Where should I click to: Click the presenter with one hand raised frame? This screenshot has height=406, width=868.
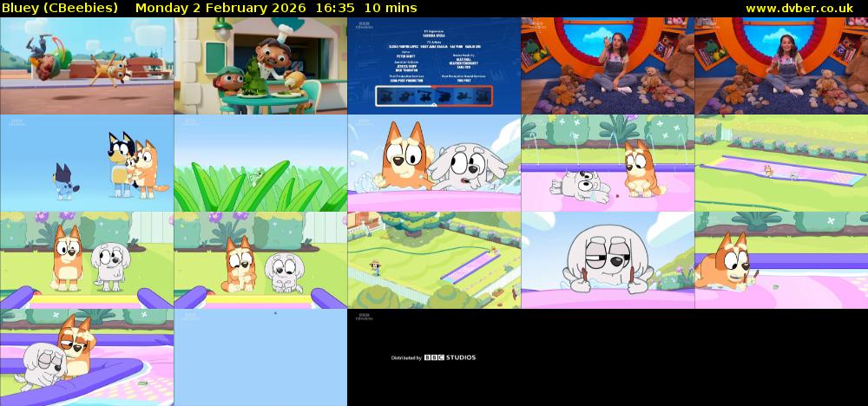608,66
